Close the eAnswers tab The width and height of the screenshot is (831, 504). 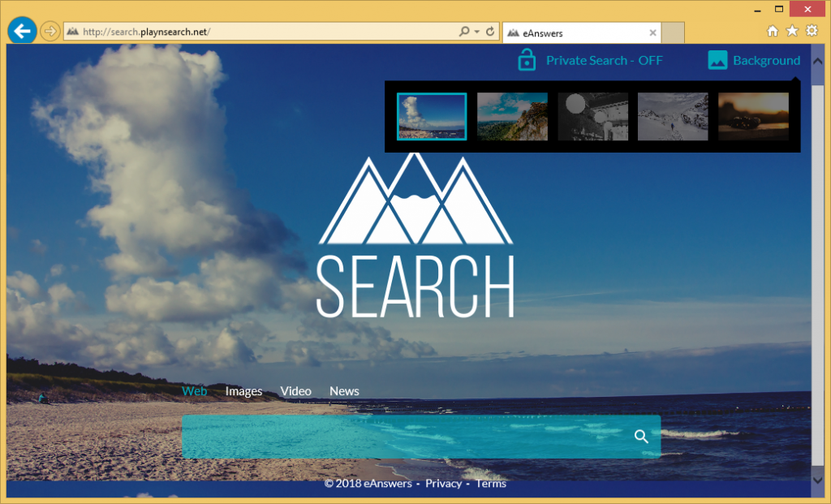click(653, 32)
